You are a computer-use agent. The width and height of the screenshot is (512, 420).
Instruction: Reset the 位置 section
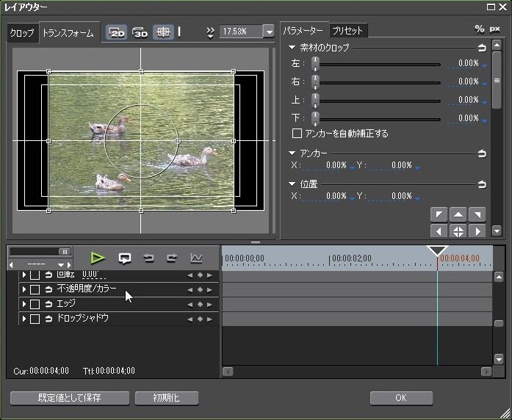pyautogui.click(x=482, y=184)
